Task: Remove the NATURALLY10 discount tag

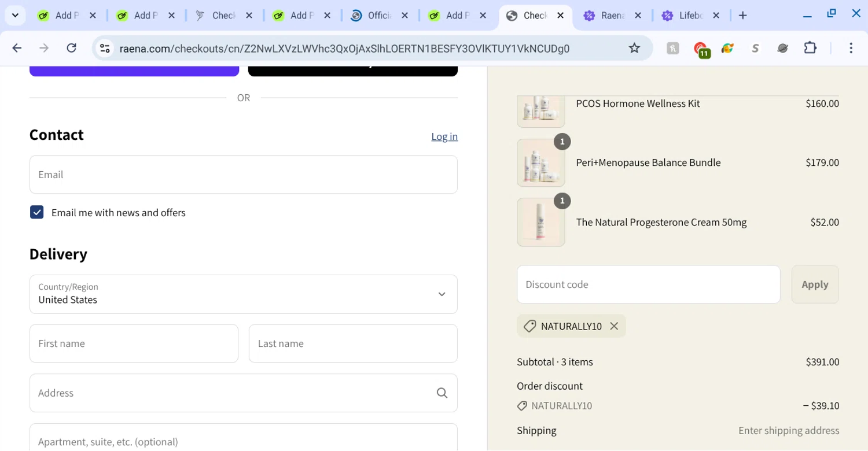Action: [614, 326]
